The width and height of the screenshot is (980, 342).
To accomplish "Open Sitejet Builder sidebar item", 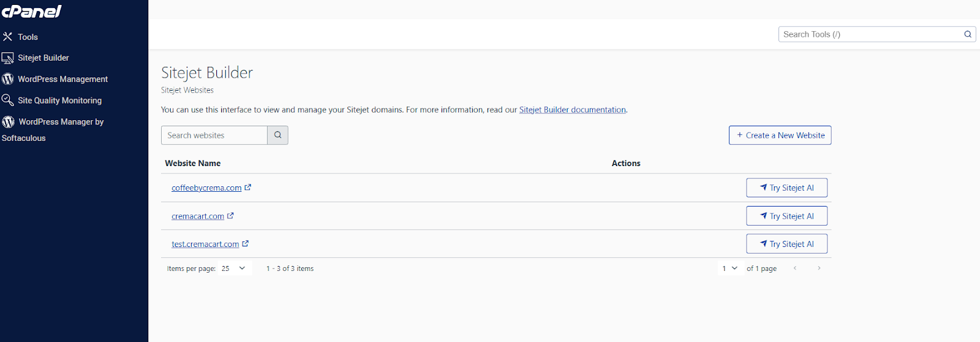I will pyautogui.click(x=43, y=58).
